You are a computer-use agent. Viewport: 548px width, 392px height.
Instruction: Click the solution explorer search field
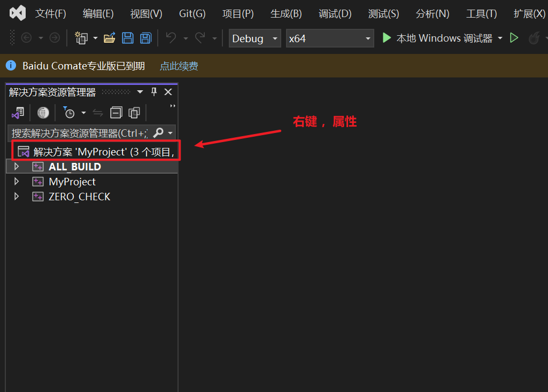79,133
